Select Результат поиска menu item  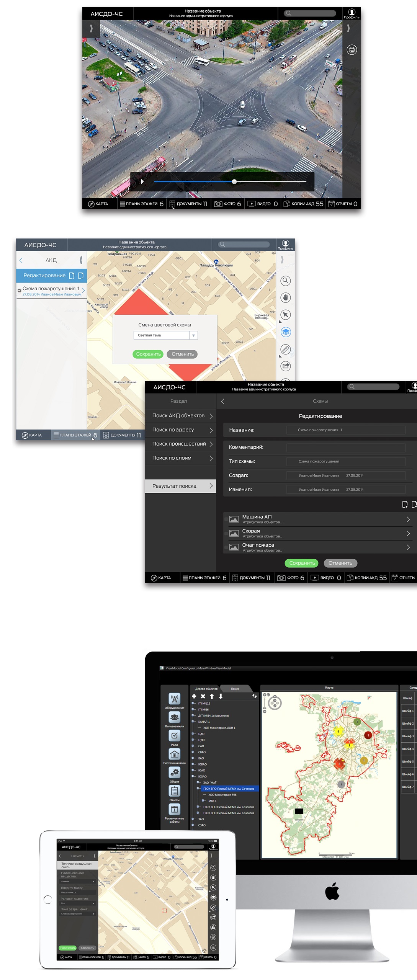click(x=181, y=486)
